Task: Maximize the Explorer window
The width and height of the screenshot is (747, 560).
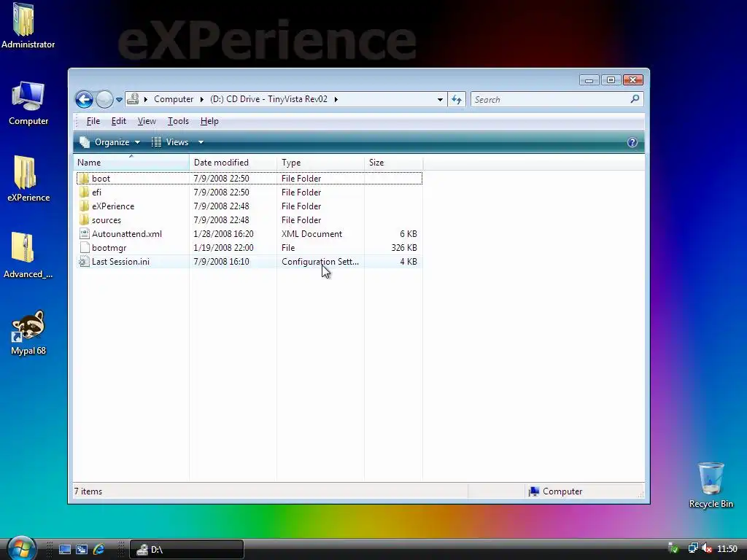Action: [611, 80]
